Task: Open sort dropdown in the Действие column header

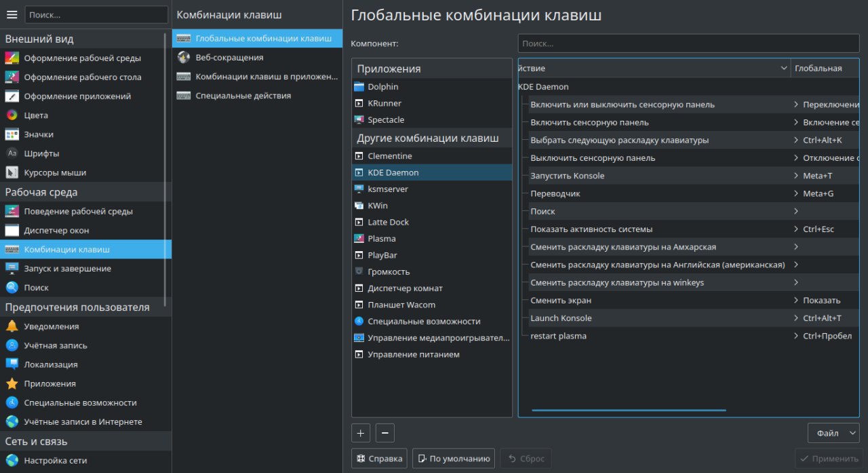Action: 783,68
